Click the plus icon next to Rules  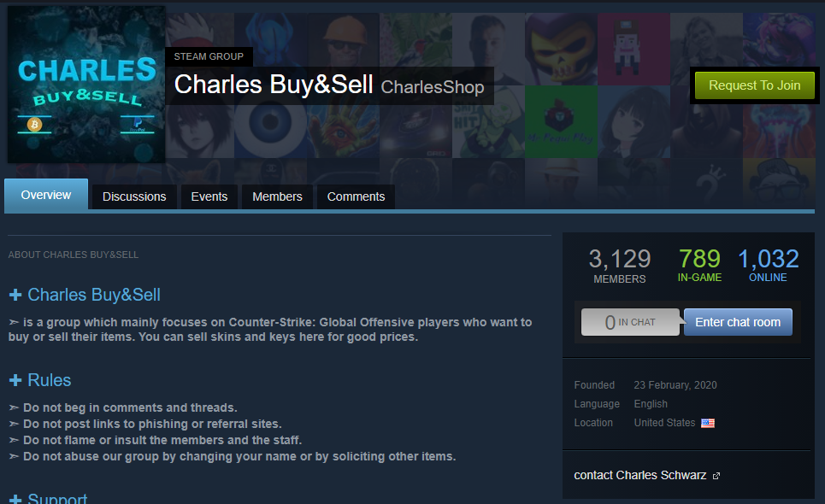15,380
